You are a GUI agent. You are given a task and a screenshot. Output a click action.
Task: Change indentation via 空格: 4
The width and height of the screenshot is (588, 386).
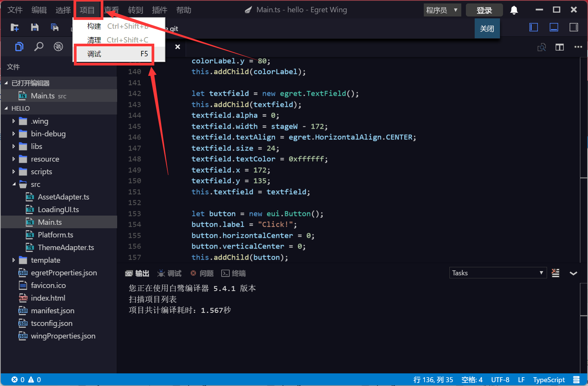pyautogui.click(x=472, y=379)
